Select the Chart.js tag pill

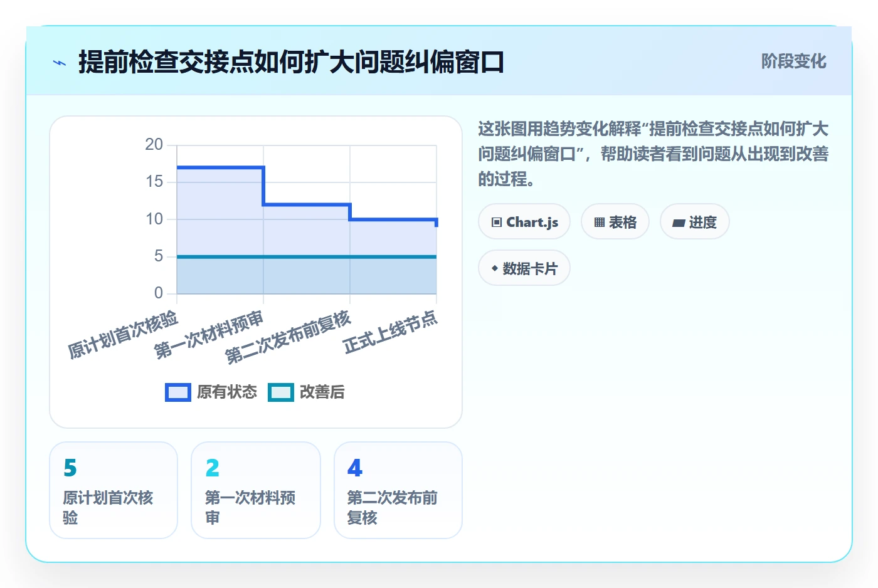click(524, 222)
